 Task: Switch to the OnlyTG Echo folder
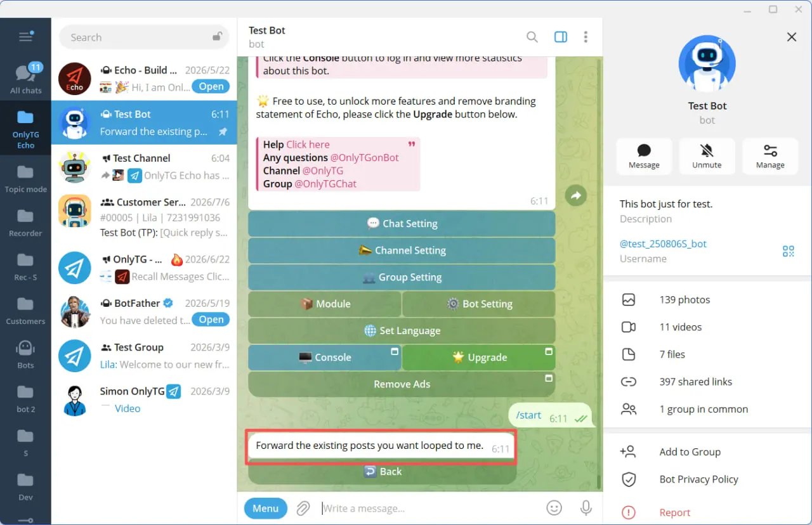(x=25, y=129)
